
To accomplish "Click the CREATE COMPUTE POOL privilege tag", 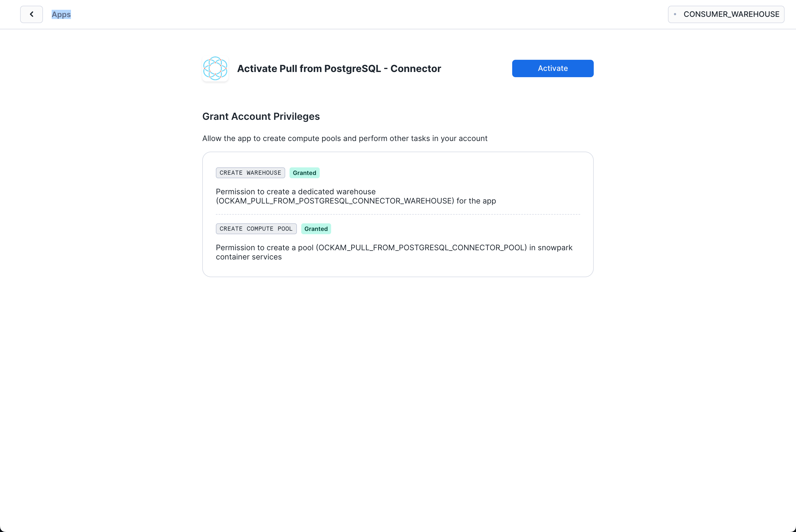I will (256, 229).
